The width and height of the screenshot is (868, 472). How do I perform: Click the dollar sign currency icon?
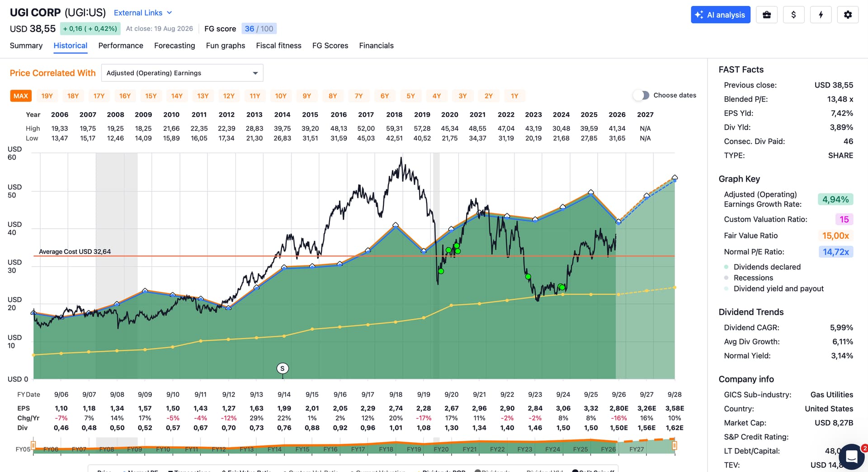click(793, 14)
